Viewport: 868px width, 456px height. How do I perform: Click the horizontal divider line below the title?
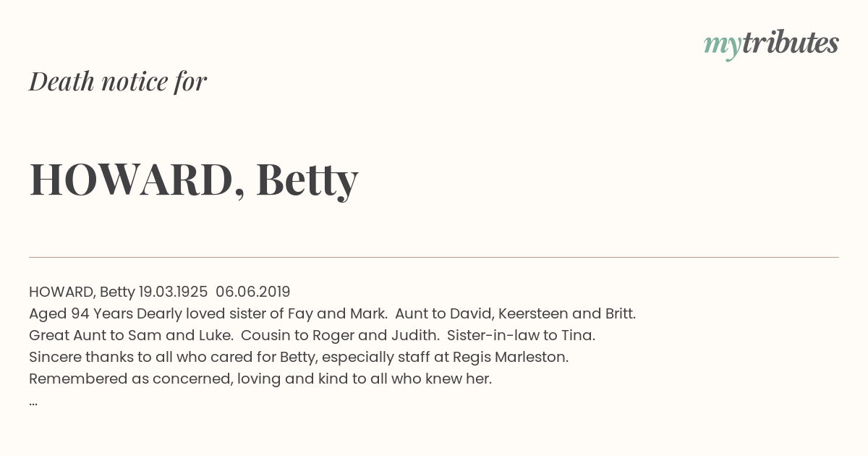(434, 257)
